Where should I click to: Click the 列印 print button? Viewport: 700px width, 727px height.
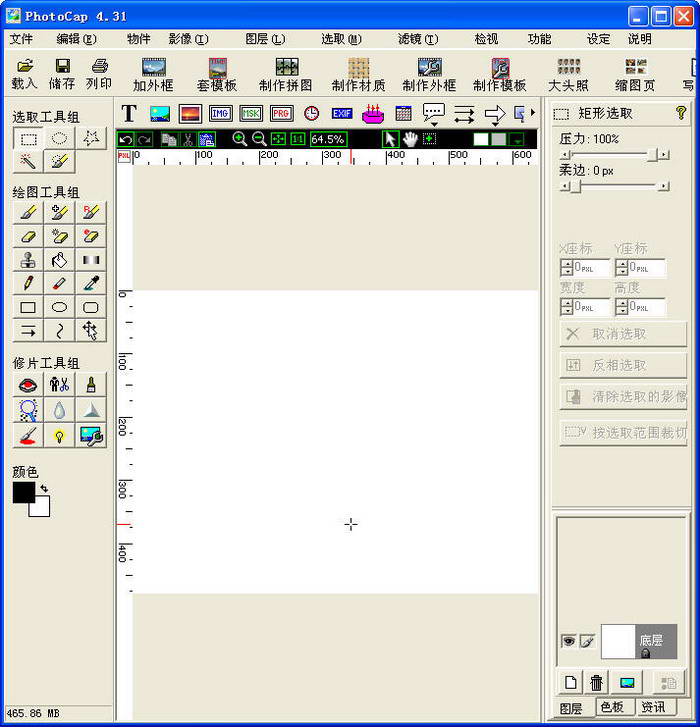click(x=99, y=74)
